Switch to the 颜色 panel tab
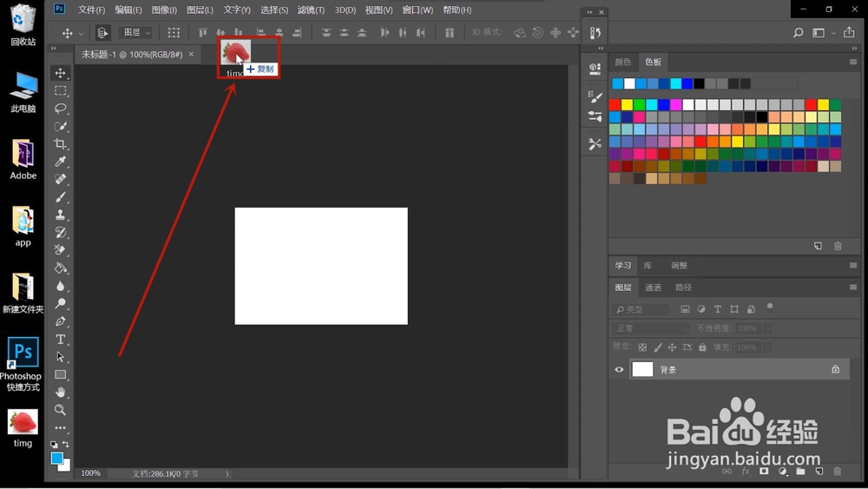868x489 pixels. [x=622, y=62]
